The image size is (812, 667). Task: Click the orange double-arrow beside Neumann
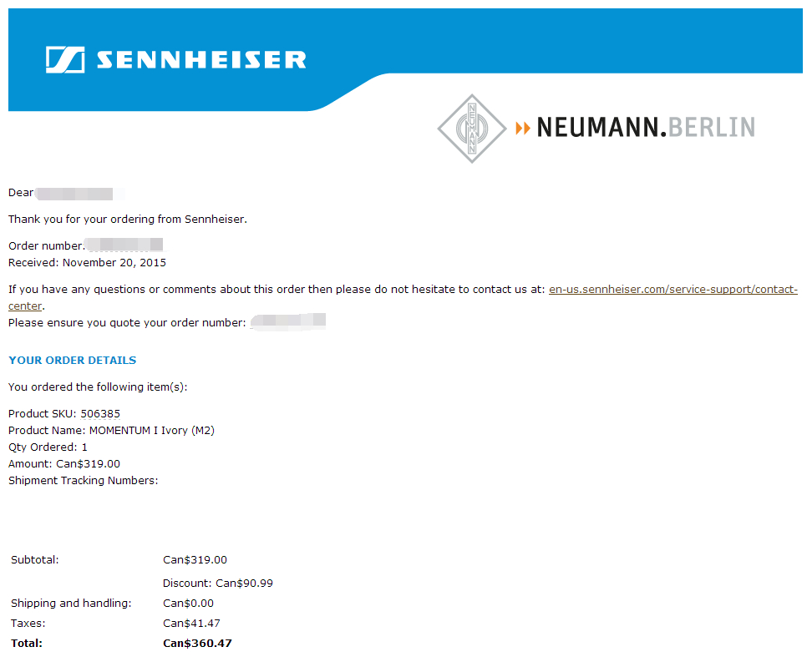point(523,128)
